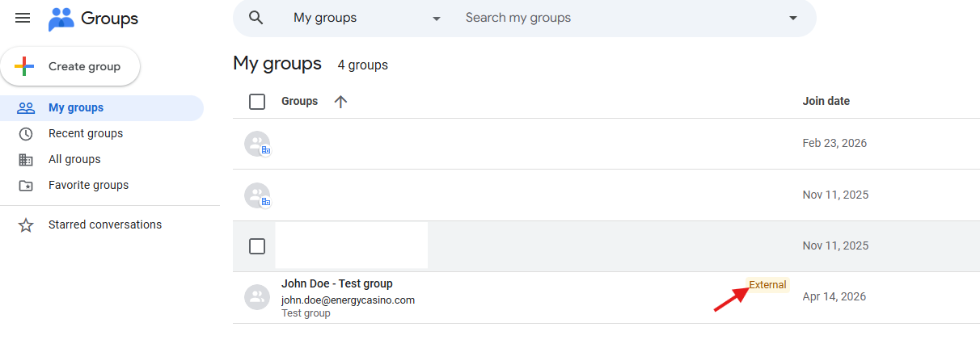This screenshot has width=980, height=344.
Task: Click the Test group description text
Action: [306, 313]
